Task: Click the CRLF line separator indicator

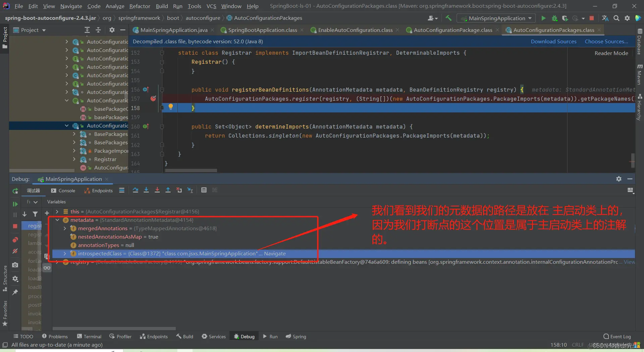Action: click(x=578, y=345)
